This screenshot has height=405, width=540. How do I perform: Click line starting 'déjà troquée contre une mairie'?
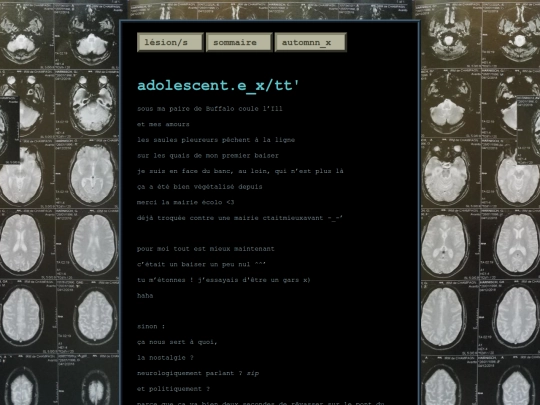pyautogui.click(x=240, y=218)
